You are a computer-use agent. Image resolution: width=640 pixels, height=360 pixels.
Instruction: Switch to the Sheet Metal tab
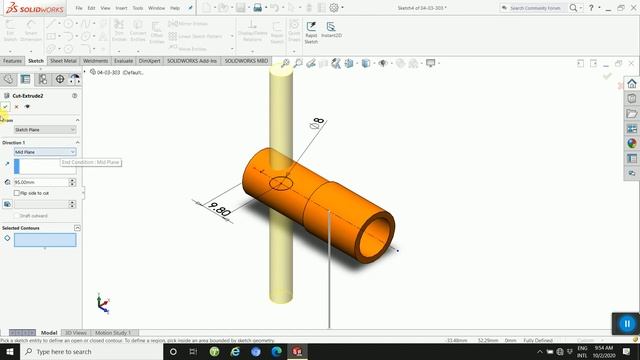tap(63, 61)
